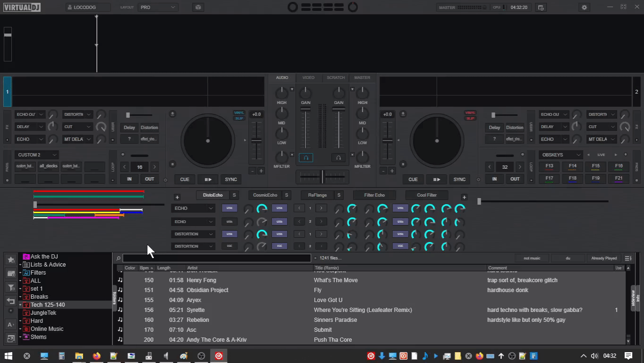Switch to the MASTER mixer tab
644x363 pixels.
(x=362, y=78)
